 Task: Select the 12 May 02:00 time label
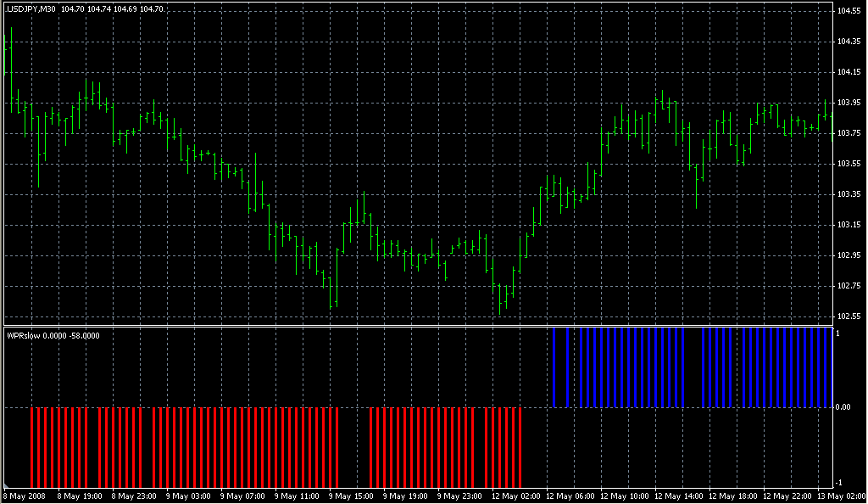pos(513,496)
